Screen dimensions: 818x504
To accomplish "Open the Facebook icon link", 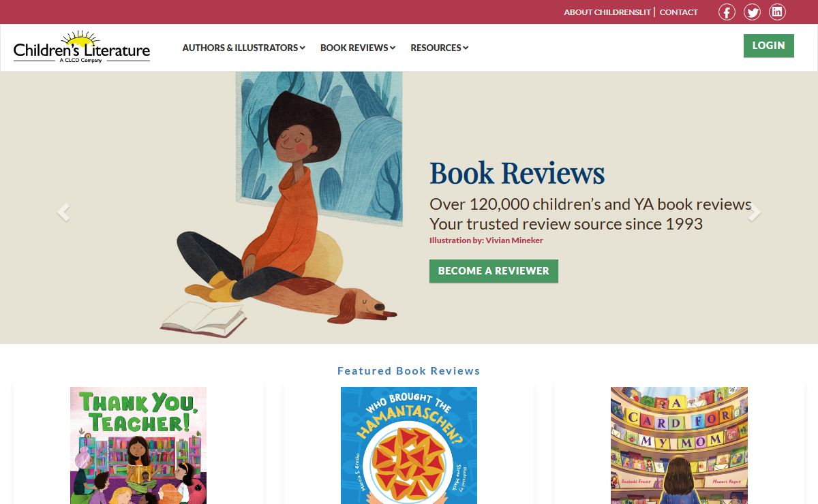I will tap(727, 12).
